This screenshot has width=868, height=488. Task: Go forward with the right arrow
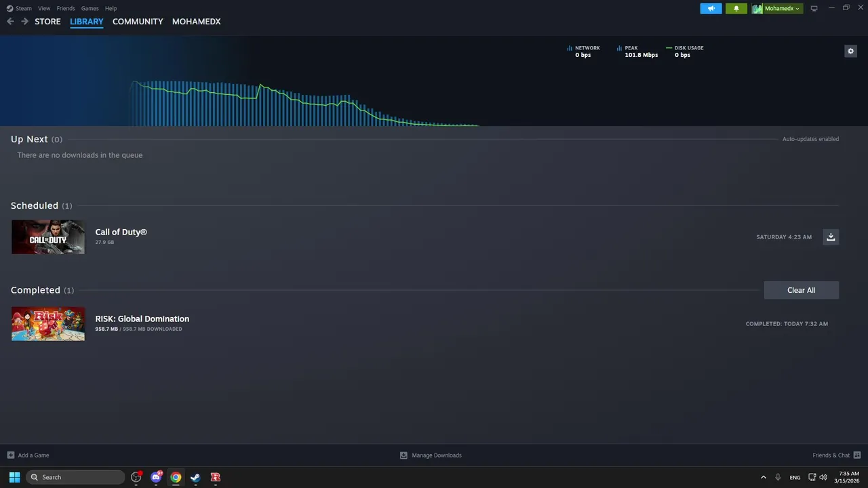pyautogui.click(x=24, y=22)
